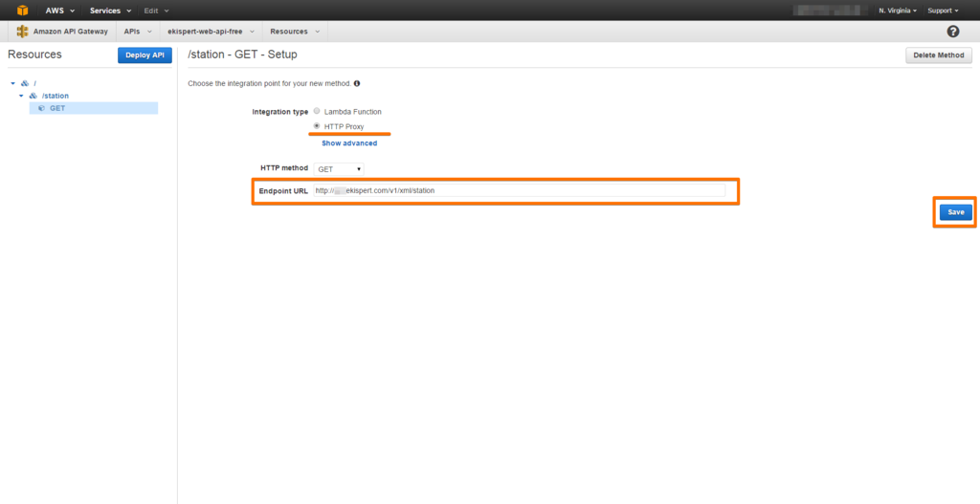The height and width of the screenshot is (504, 980).
Task: Open the Support menu
Action: click(943, 11)
